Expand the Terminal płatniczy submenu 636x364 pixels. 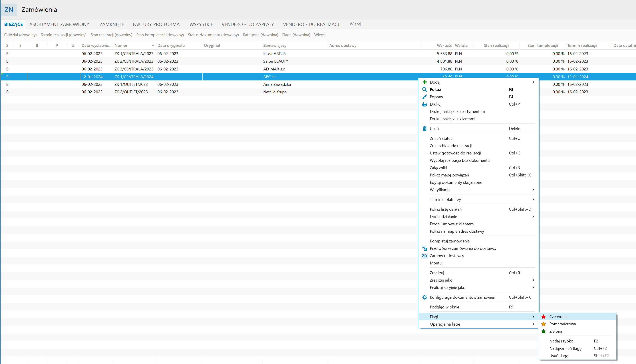[533, 200]
